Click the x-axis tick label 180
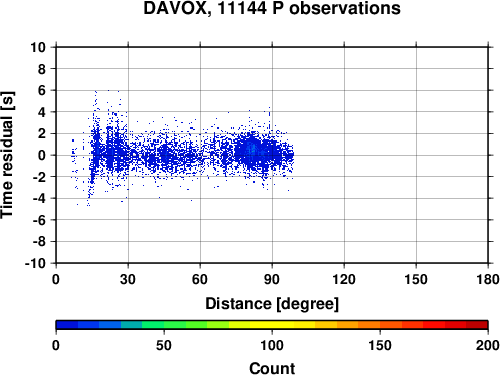The height and width of the screenshot is (375, 500). tap(487, 279)
